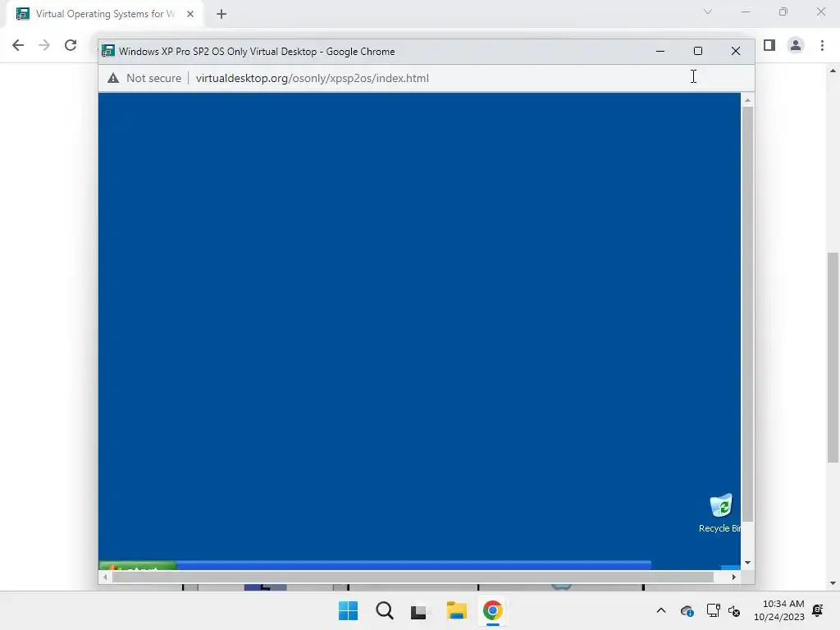Click main page scrollbar thumb
The width and height of the screenshot is (840, 630).
pyautogui.click(x=833, y=358)
